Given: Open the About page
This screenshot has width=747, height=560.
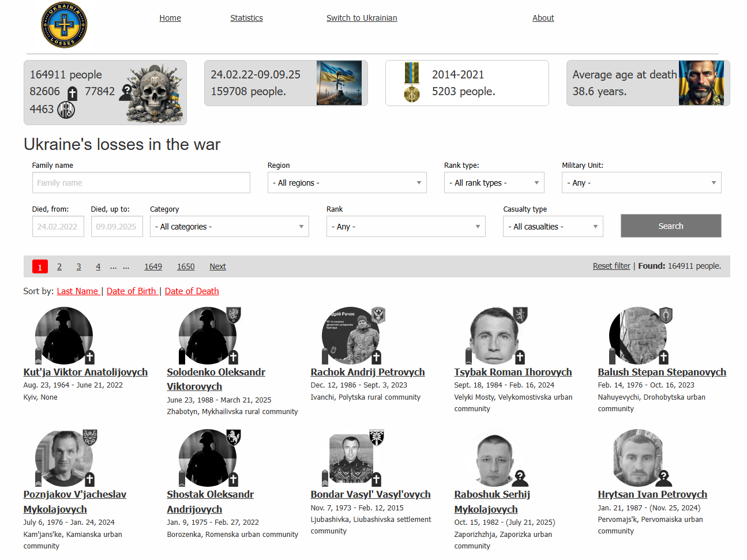Looking at the screenshot, I should click(543, 18).
